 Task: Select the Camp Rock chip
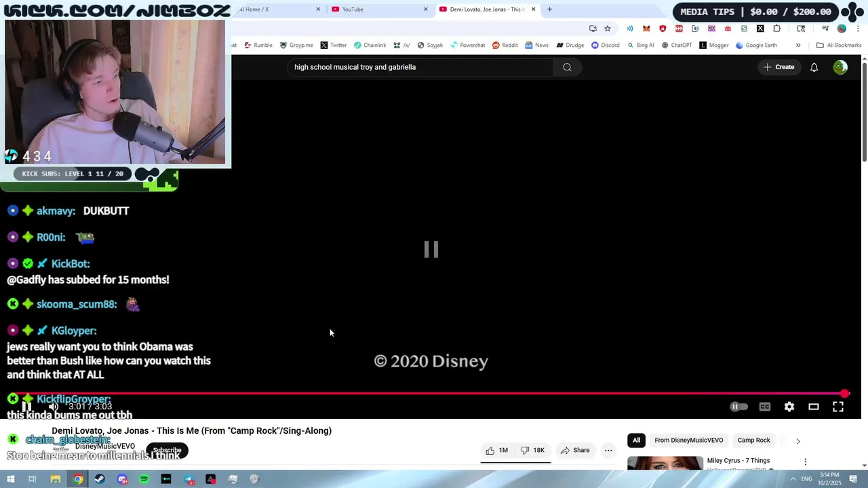point(753,441)
